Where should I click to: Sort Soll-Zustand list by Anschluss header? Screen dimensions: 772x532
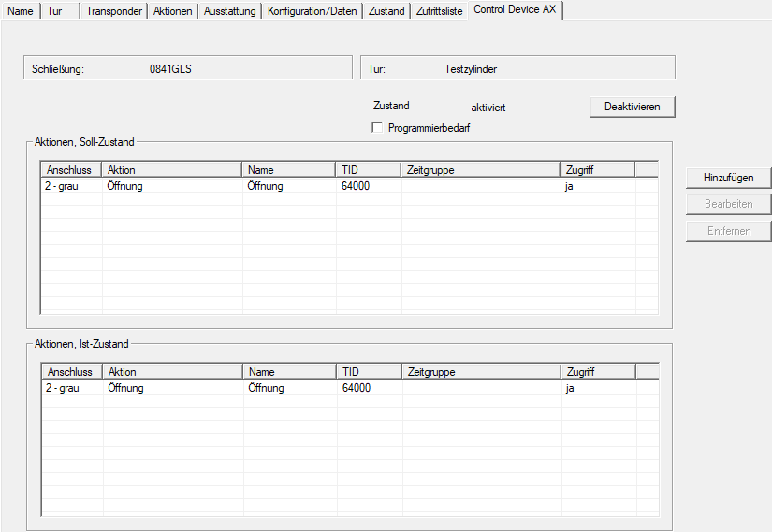(71, 170)
